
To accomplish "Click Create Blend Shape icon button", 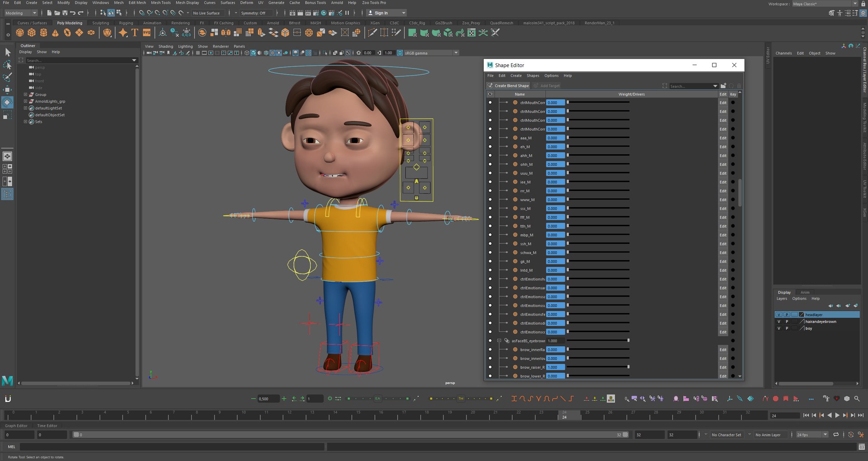I will [508, 86].
